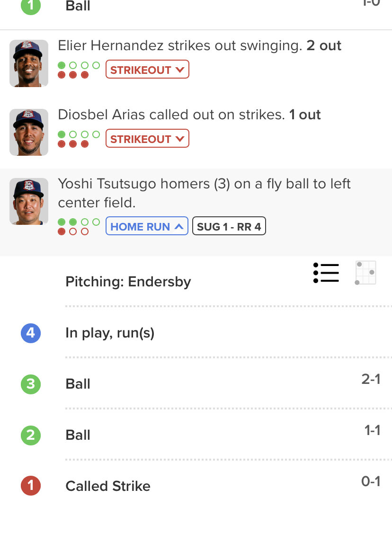Switch to pitch list view icon
Viewport: 392px width, 533px height.
pos(326,273)
